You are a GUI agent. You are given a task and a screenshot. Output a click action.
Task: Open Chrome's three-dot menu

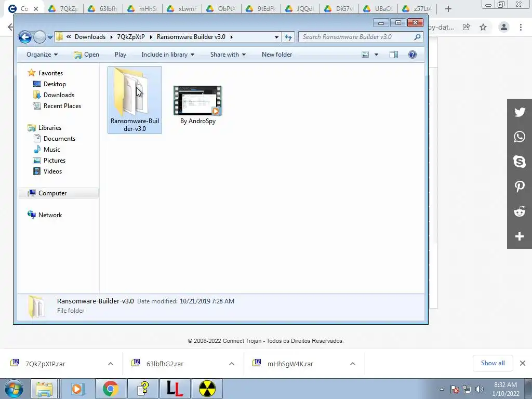[521, 27]
